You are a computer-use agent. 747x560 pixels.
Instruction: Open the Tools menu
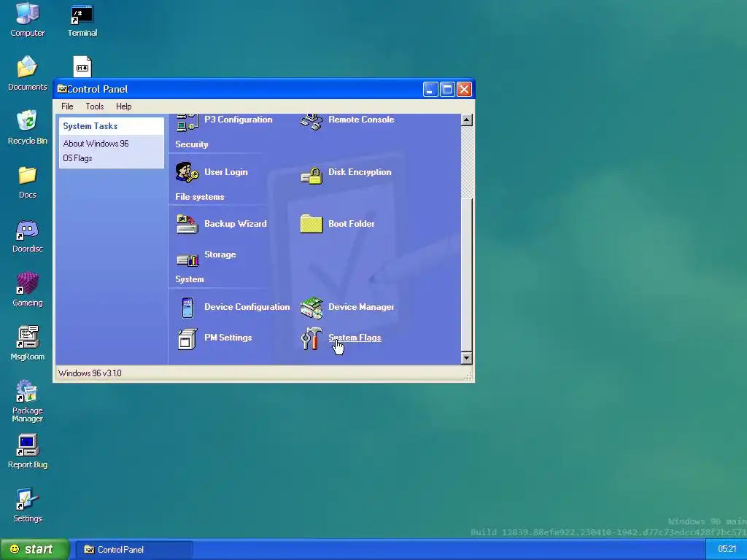95,106
